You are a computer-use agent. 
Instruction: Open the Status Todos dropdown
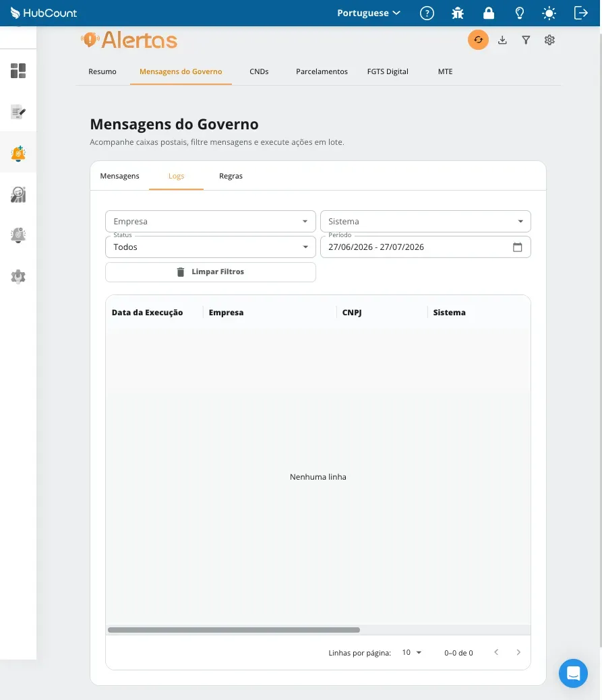[x=210, y=247]
